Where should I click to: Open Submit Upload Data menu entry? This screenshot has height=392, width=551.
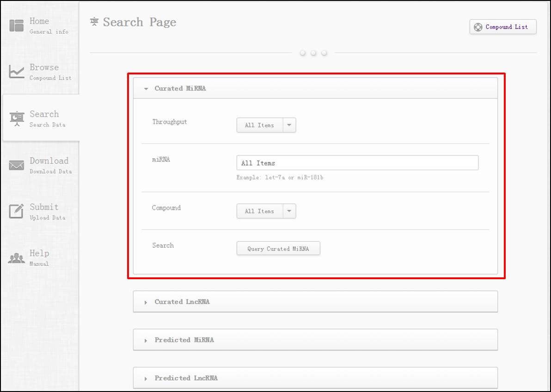[x=41, y=212]
